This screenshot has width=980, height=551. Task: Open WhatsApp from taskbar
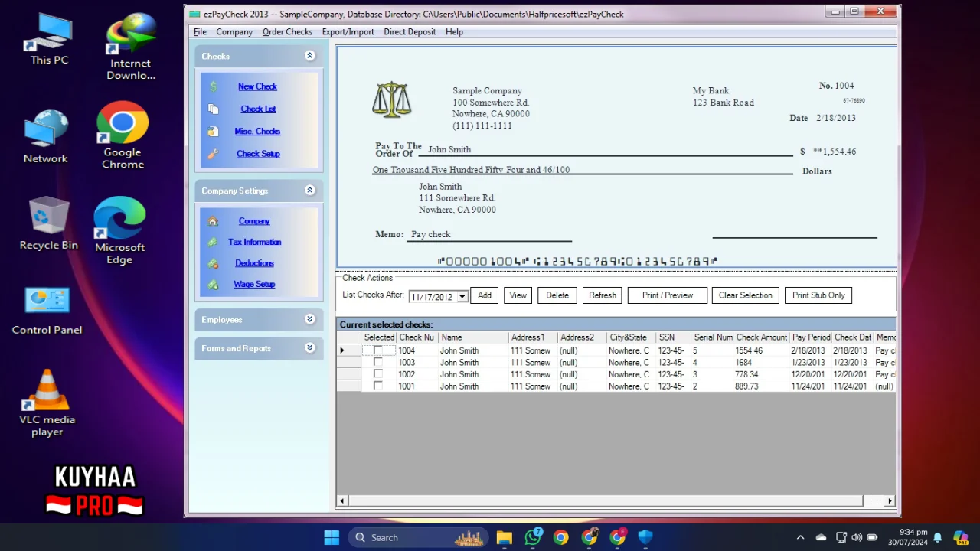pyautogui.click(x=533, y=537)
